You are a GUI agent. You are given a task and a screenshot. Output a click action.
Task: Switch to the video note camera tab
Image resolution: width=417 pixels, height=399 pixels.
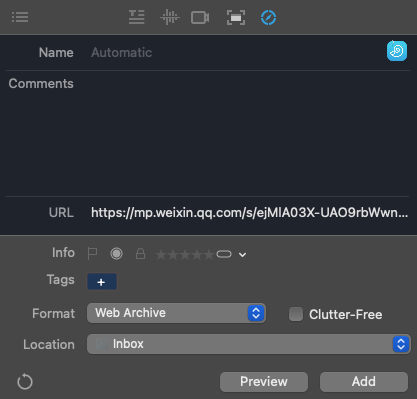[200, 18]
